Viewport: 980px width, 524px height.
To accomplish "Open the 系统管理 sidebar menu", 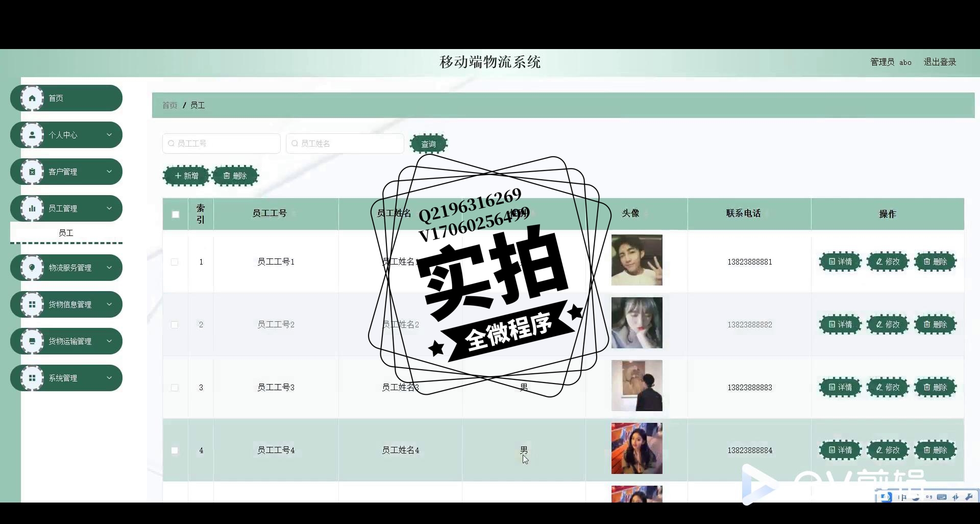I will tap(66, 378).
